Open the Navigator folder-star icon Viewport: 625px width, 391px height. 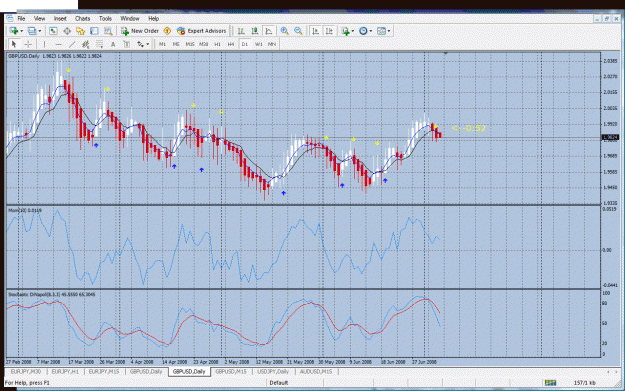[81, 31]
